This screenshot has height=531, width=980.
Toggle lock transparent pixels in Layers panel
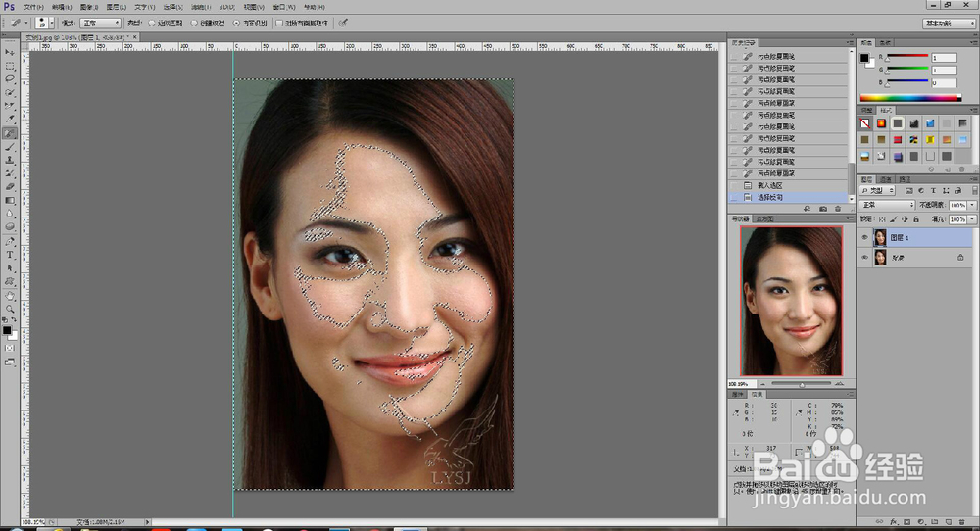tap(882, 219)
